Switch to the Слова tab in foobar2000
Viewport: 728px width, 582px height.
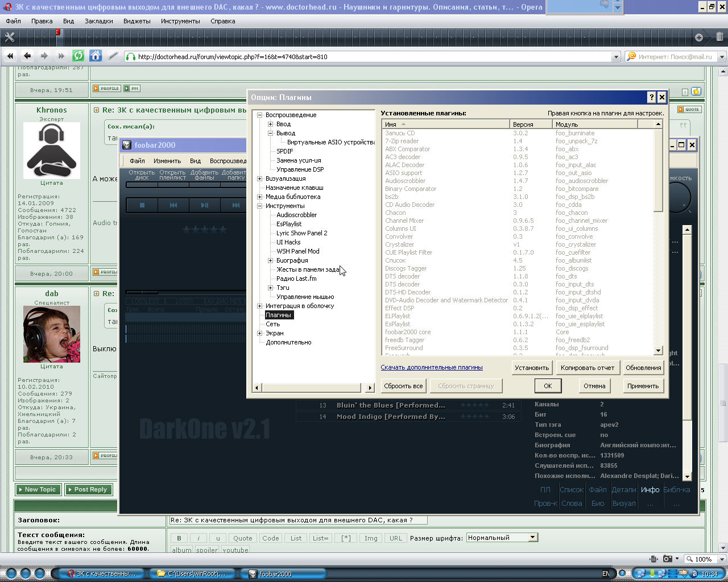[x=572, y=503]
